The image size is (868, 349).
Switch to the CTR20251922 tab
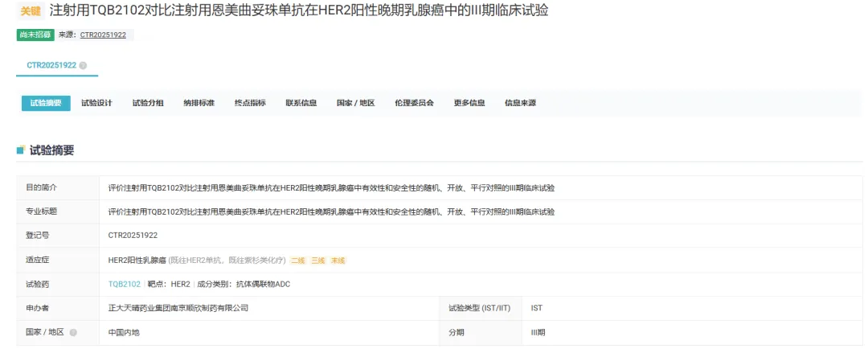51,65
